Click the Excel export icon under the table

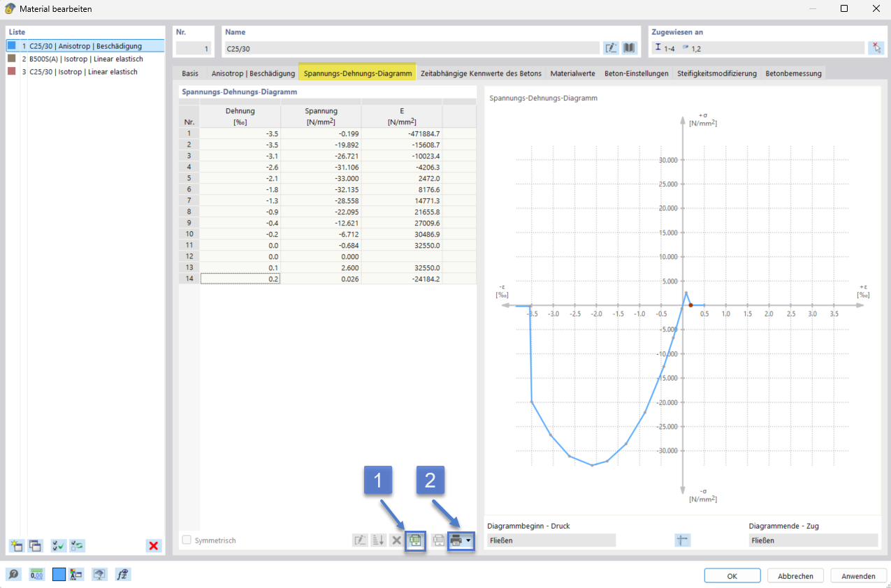pos(416,540)
